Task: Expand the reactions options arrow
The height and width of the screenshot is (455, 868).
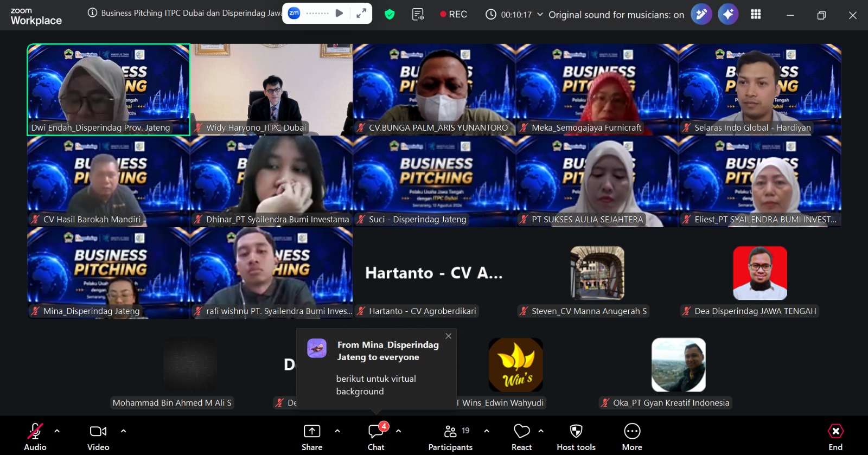Action: tap(541, 431)
